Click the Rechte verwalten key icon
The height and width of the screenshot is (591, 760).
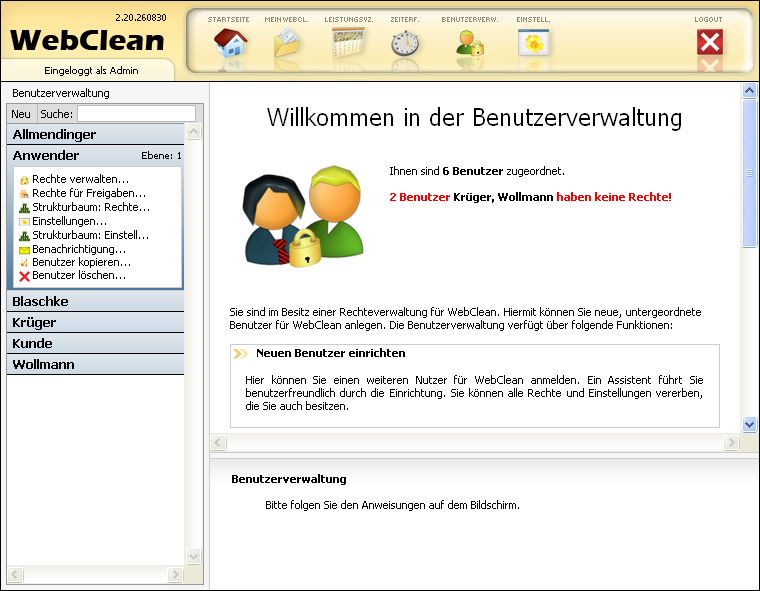coord(24,180)
